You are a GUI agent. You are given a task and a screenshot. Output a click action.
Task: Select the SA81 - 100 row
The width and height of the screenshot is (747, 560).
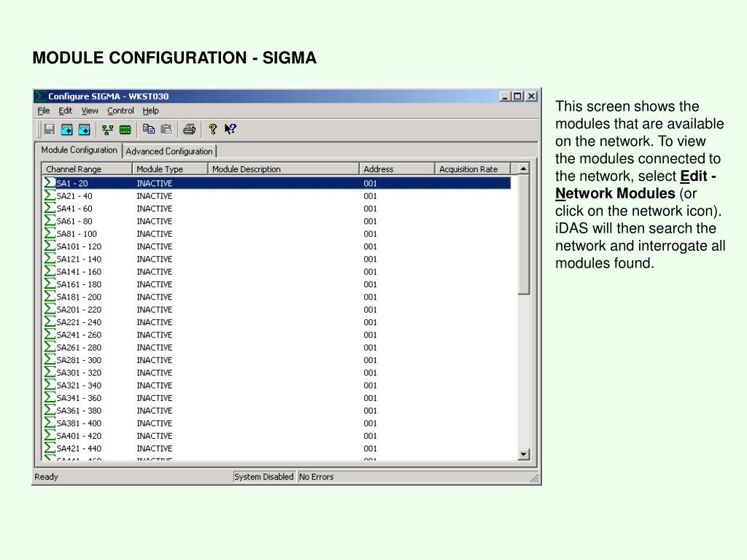(276, 234)
